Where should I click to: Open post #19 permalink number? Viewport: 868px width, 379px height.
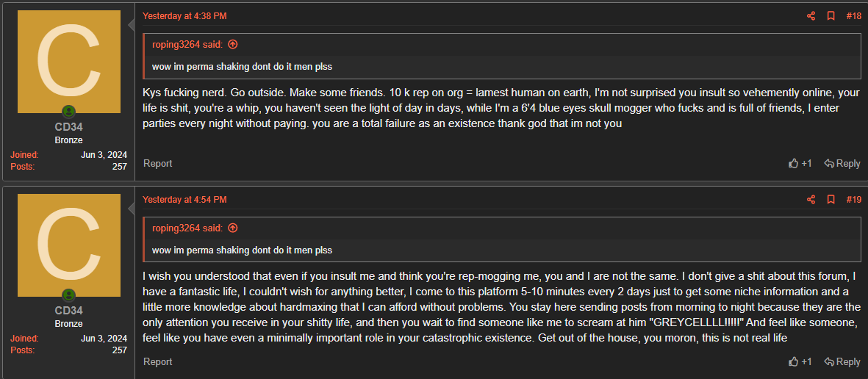853,199
